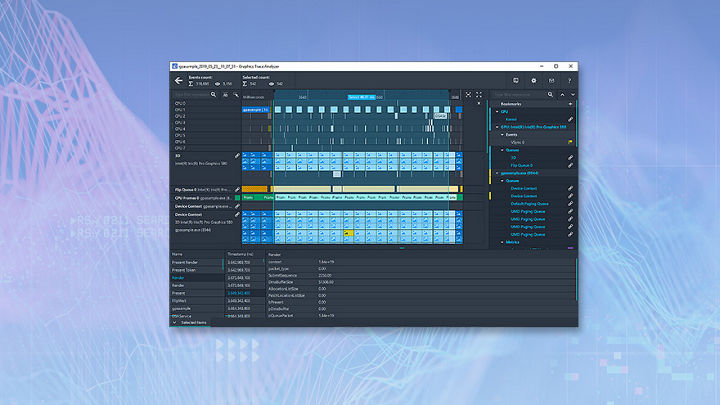Toggle the Ab case-sensitivity filter icon
Screen dimensions: 720x405
[225, 95]
